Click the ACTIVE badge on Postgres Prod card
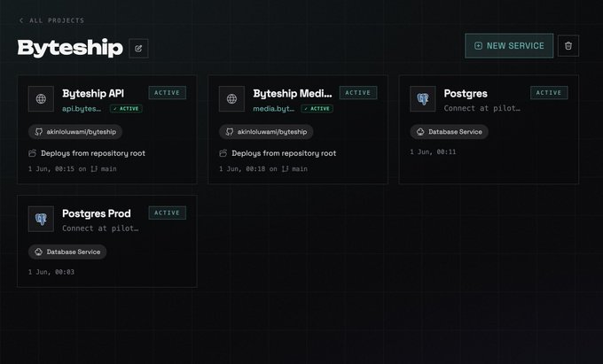This screenshot has width=603, height=364. point(168,213)
